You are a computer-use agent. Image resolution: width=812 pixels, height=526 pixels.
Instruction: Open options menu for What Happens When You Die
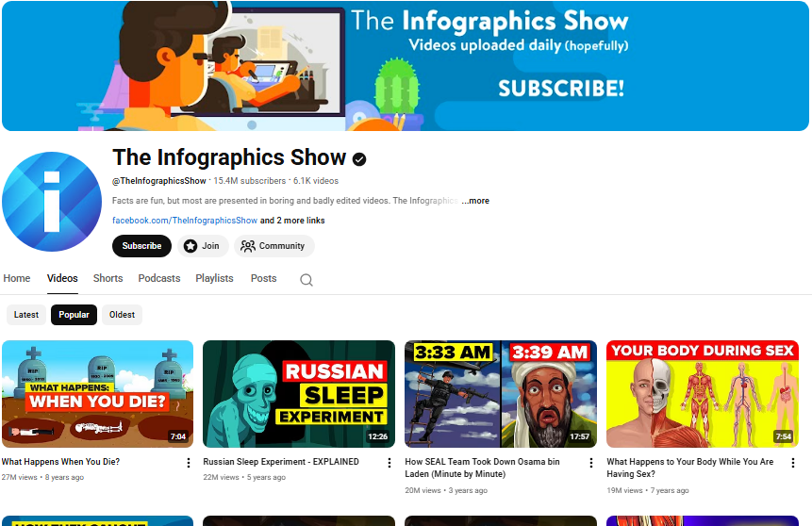pyautogui.click(x=189, y=463)
